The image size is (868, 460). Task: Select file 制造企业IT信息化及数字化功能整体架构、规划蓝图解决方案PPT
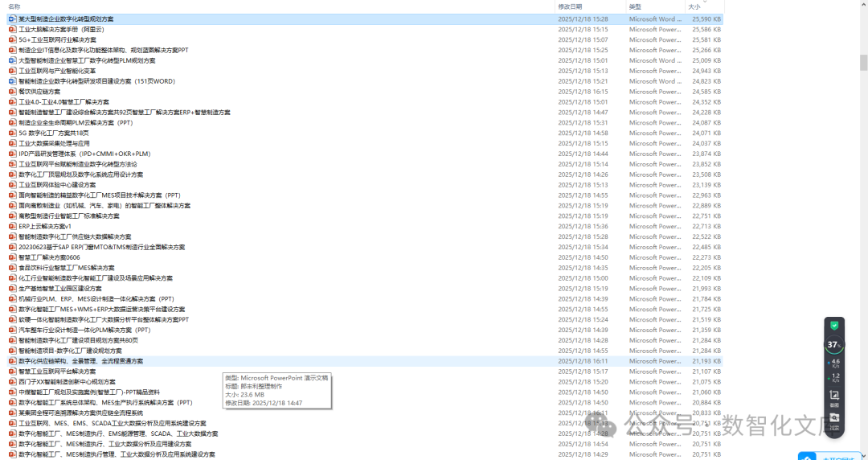pyautogui.click(x=104, y=50)
